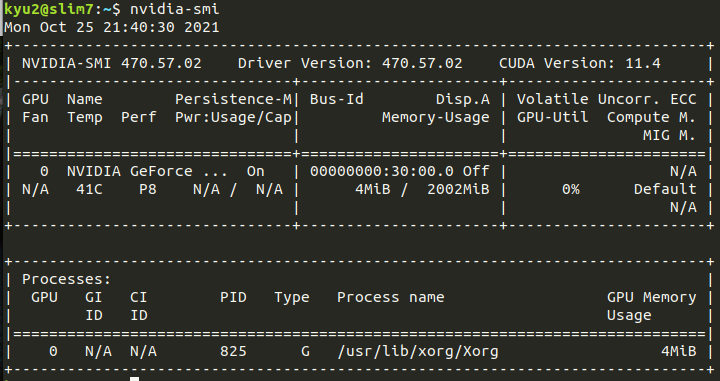The width and height of the screenshot is (720, 381).
Task: Click the GPU name 'NVIDIA GeForce ...'
Action: pos(147,171)
